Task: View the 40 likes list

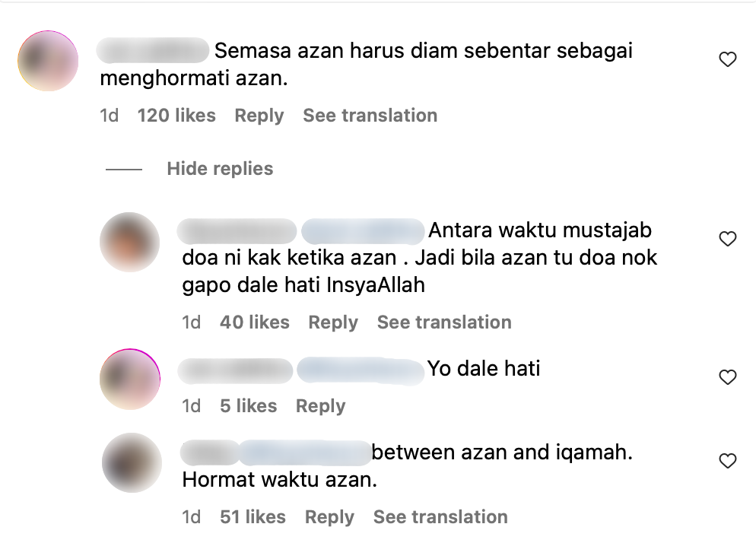Action: [255, 322]
